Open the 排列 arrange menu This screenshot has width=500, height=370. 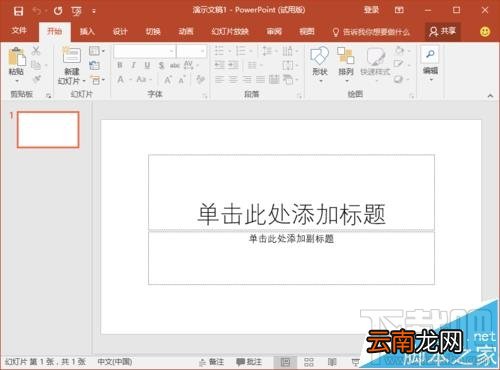(x=346, y=63)
